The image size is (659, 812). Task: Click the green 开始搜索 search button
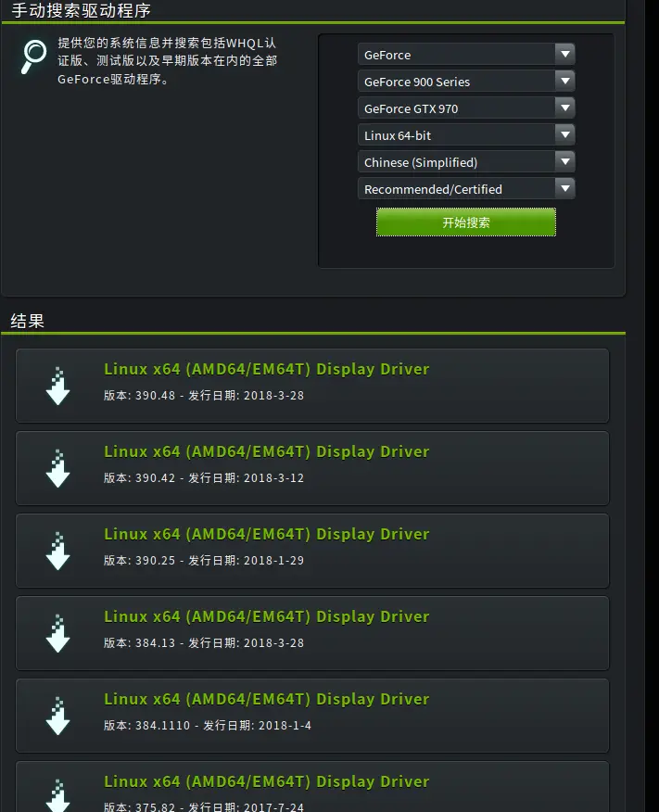point(466,222)
